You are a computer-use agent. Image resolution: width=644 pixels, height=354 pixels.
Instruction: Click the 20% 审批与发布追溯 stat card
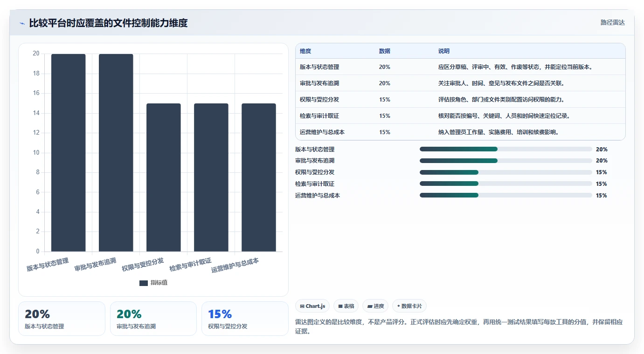pos(153,319)
